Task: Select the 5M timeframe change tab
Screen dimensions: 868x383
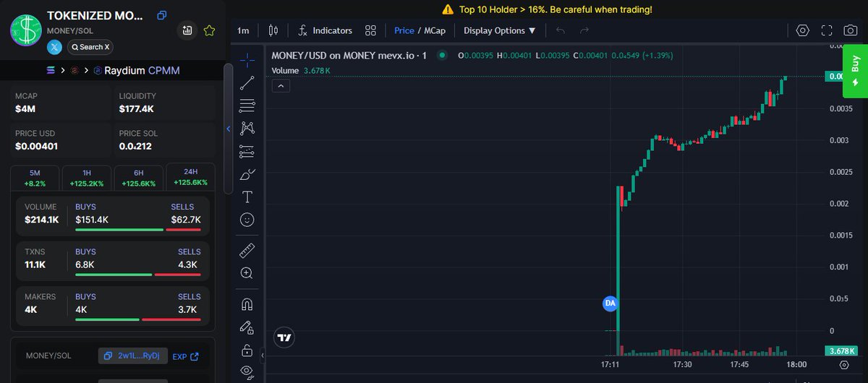Action: (35, 178)
